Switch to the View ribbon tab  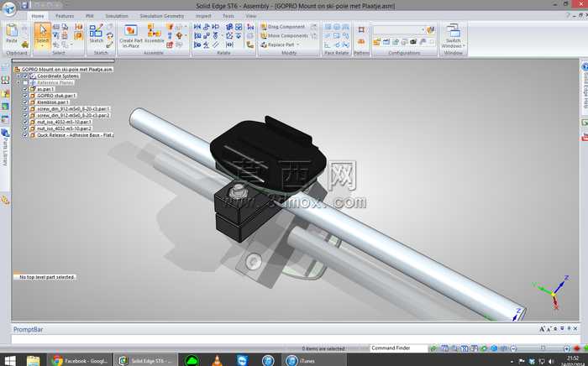[x=251, y=16]
